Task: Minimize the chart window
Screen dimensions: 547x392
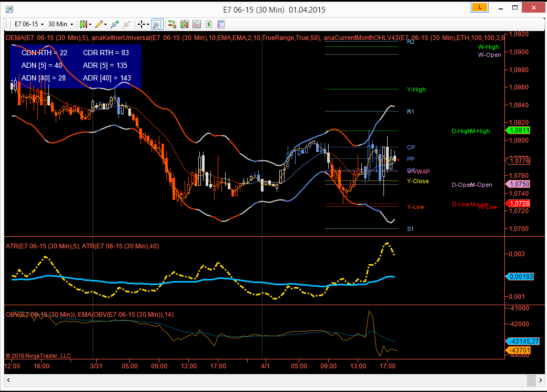Action: point(501,8)
